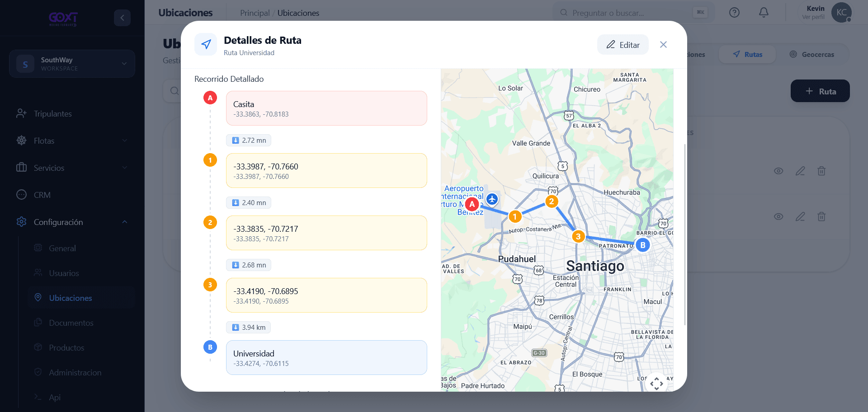868x412 pixels.
Task: Expand the Servicios sidebar menu
Action: pyautogui.click(x=72, y=168)
